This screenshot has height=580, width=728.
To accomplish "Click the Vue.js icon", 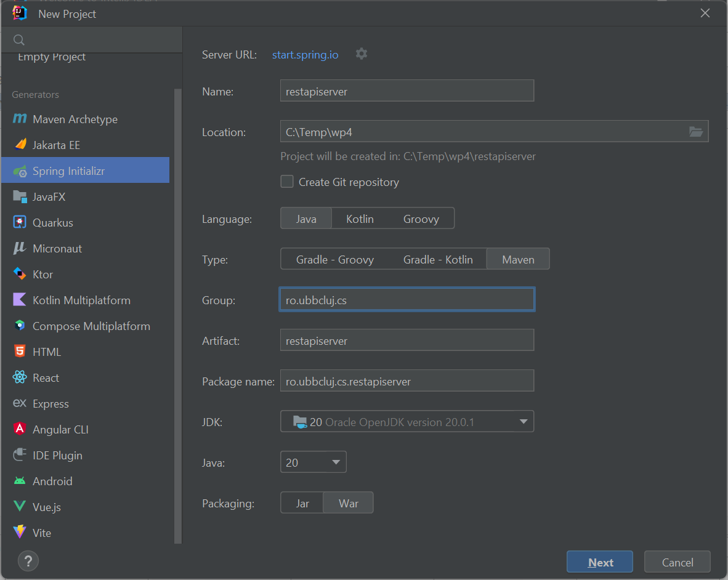I will coord(20,506).
